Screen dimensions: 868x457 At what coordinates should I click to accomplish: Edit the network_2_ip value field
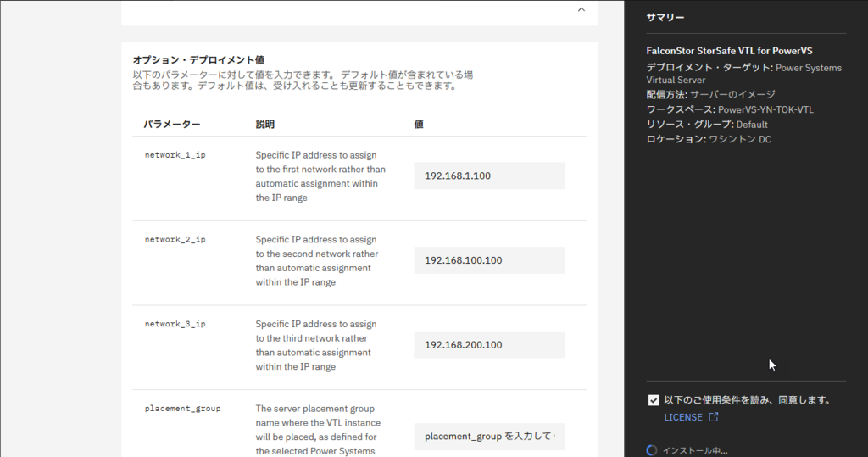coord(489,260)
